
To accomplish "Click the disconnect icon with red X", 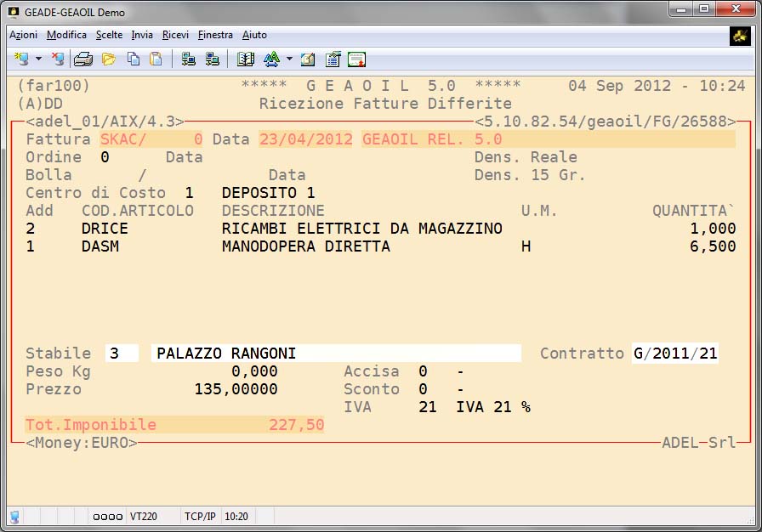I will (x=57, y=59).
